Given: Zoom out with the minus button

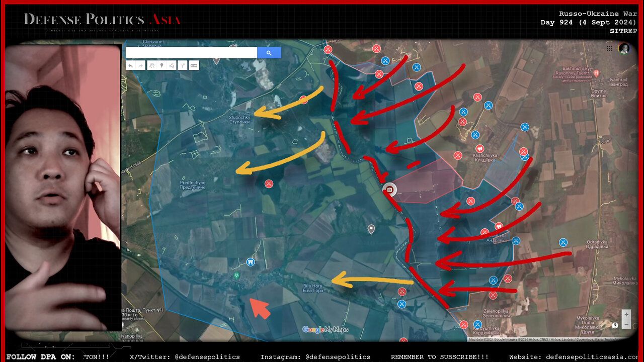Looking at the screenshot, I should [626, 324].
